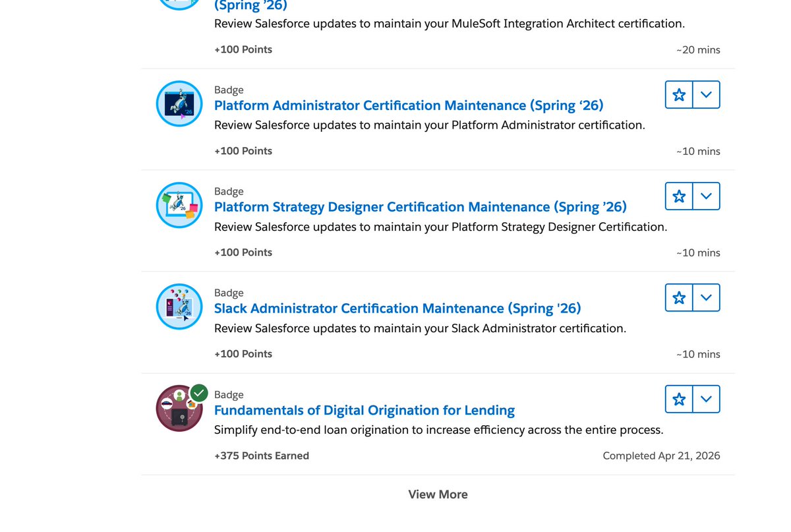Screen dimensions: 791x532
Task: Select '+100 Points' under Platform Administrator badge
Action: tap(243, 151)
